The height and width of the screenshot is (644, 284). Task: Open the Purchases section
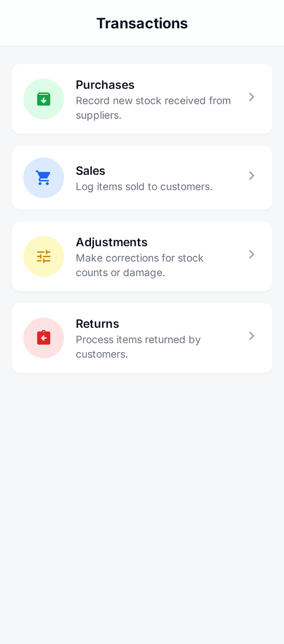tap(142, 99)
